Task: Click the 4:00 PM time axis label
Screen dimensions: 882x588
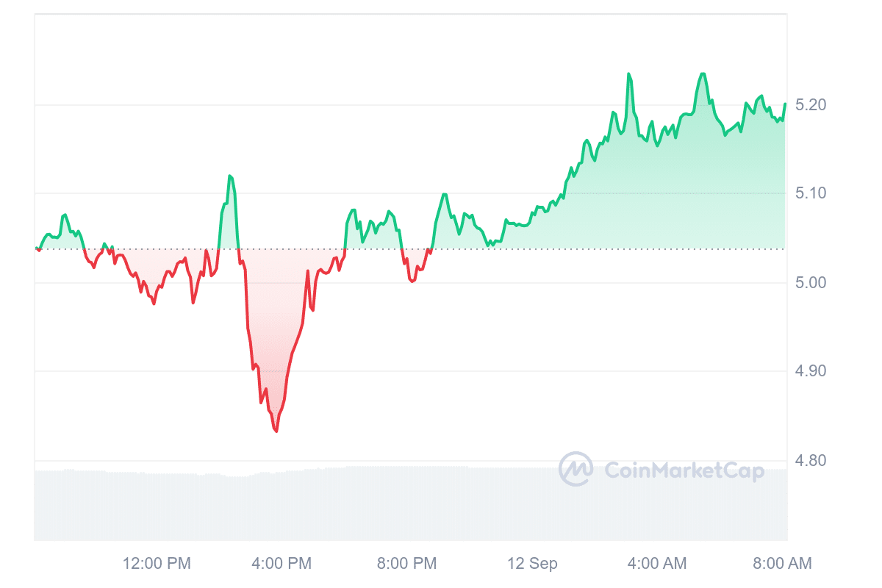Action: (x=282, y=564)
